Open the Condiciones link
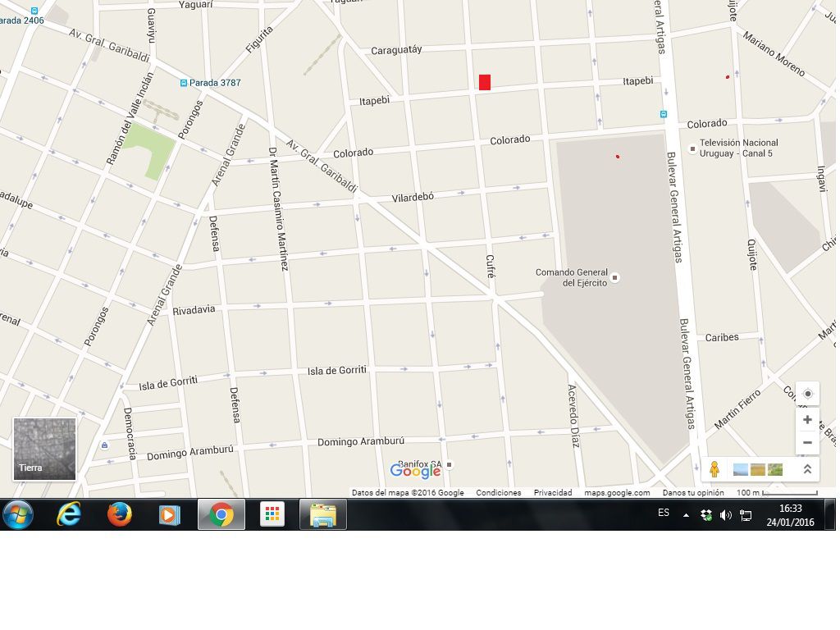840x630 pixels. coord(498,493)
